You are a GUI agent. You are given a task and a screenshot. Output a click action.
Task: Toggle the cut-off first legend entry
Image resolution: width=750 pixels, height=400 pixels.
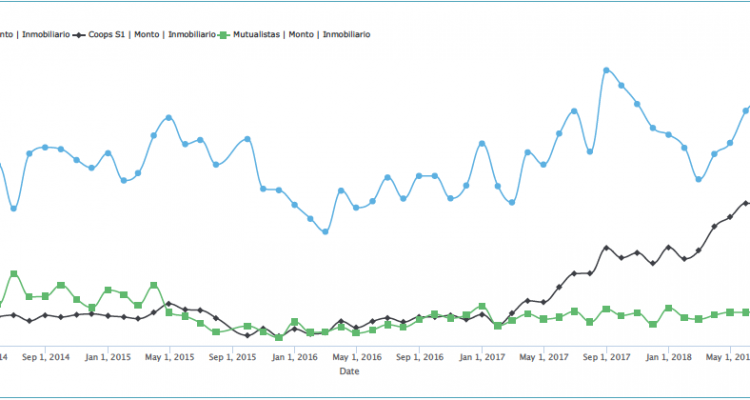click(x=35, y=34)
